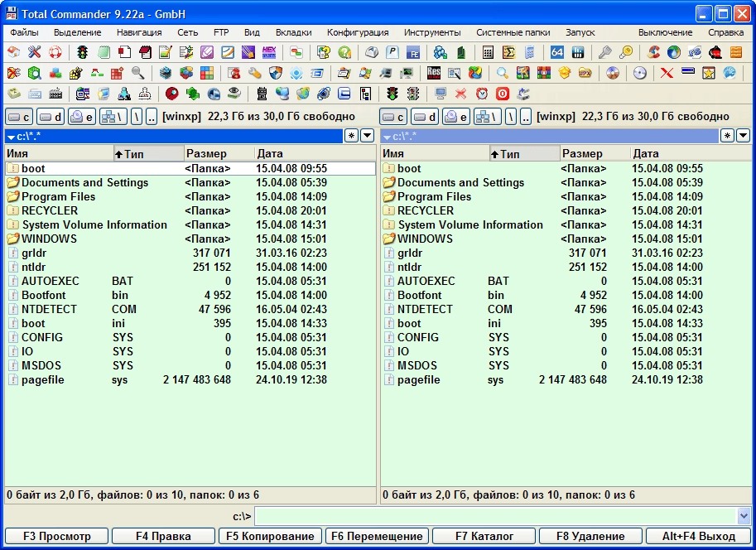The image size is (756, 550).
Task: Click the sigma symbol toolbar icon
Action: [x=508, y=52]
